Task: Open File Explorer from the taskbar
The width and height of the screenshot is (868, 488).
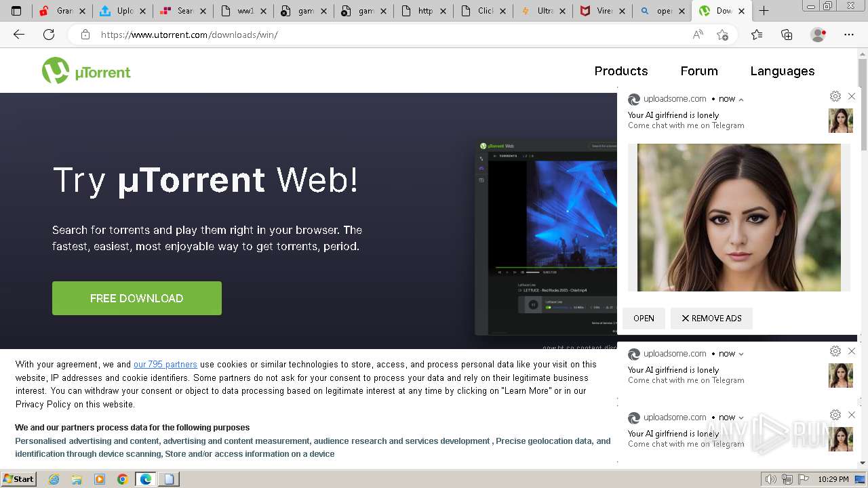Action: coord(77,479)
